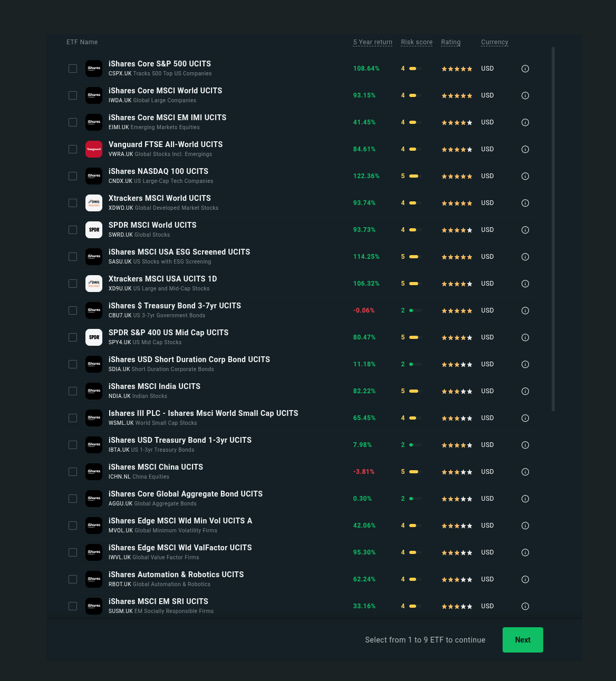Screen dimensions: 616x681
Task: View info for iShares Automation & Robotics UCITS
Action: [x=525, y=579]
